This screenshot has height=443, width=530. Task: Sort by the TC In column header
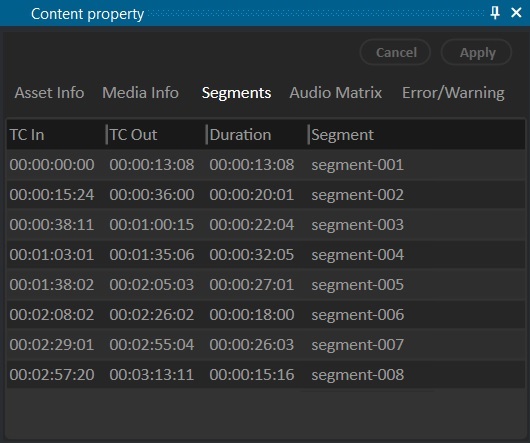coord(27,135)
